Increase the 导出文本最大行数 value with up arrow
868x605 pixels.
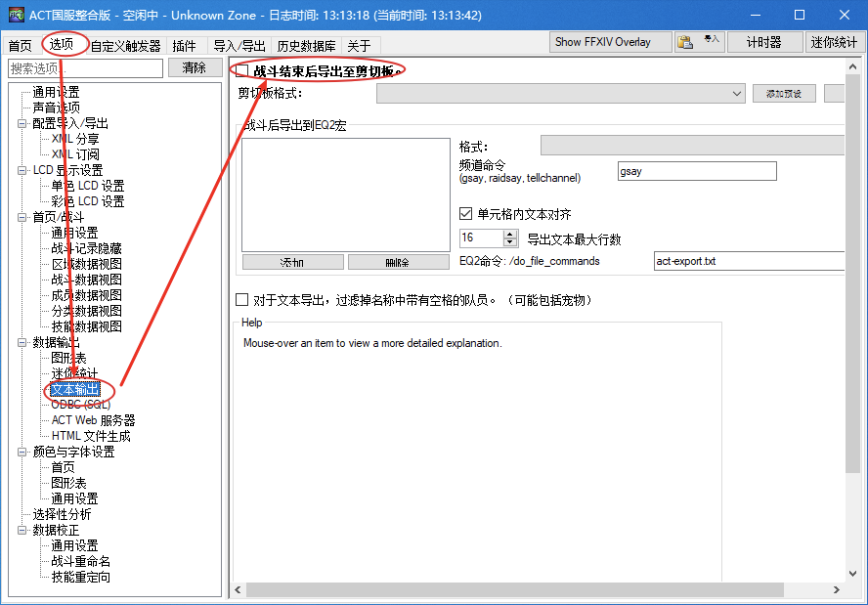tap(510, 235)
